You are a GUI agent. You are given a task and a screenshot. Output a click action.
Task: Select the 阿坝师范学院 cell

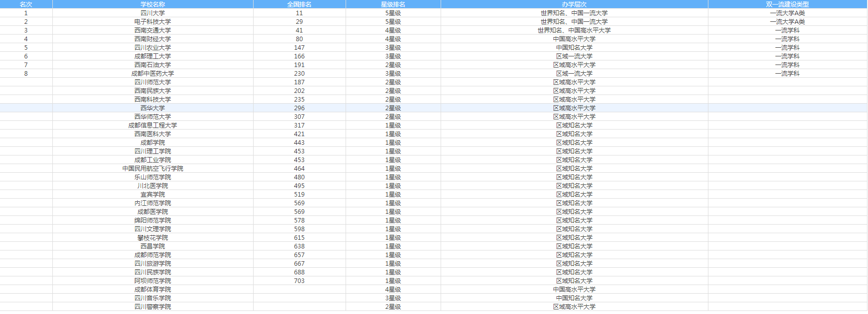(x=152, y=281)
